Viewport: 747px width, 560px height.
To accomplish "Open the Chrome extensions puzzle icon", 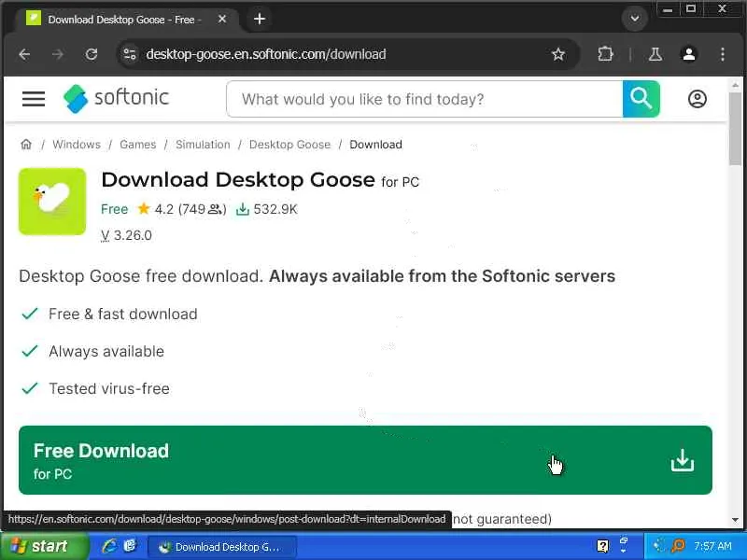I will point(605,54).
